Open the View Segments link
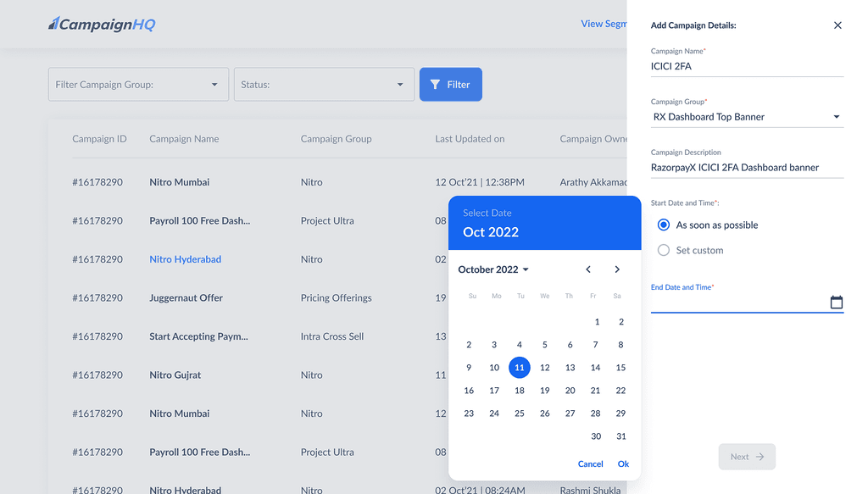The width and height of the screenshot is (868, 494). pos(604,24)
